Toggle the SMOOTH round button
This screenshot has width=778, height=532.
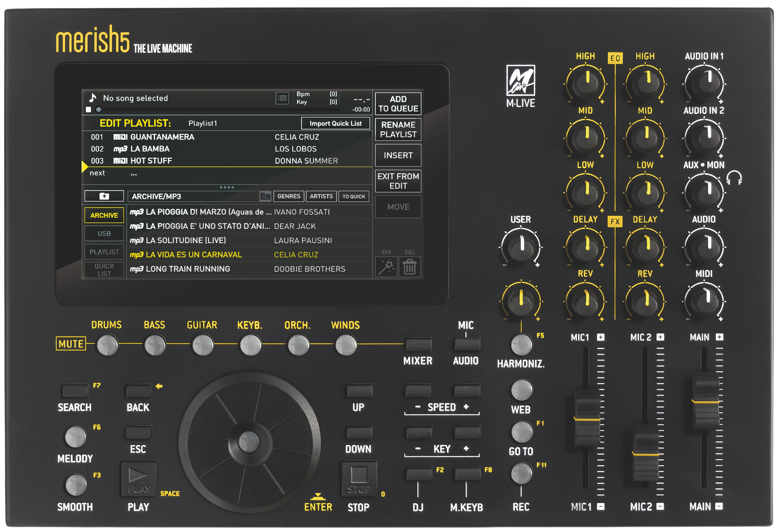point(76,485)
